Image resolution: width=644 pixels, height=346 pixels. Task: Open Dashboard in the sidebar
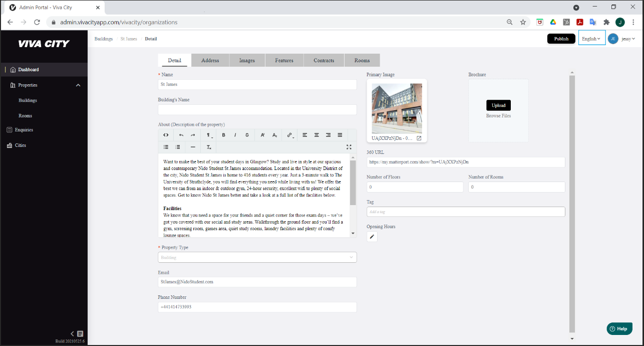click(x=44, y=70)
